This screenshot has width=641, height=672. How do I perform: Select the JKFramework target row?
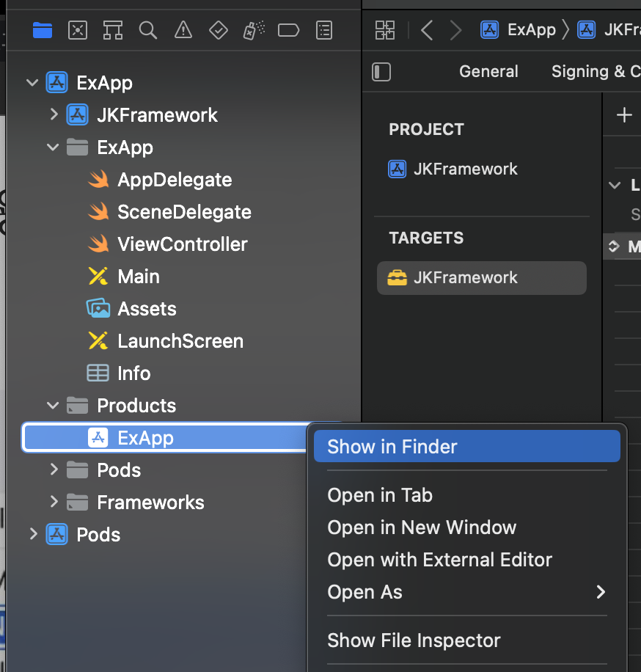click(x=482, y=278)
